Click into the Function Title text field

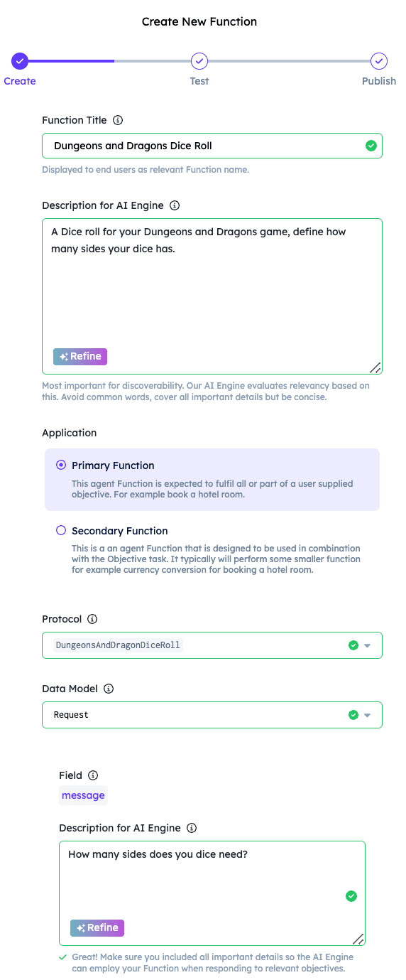tap(212, 146)
